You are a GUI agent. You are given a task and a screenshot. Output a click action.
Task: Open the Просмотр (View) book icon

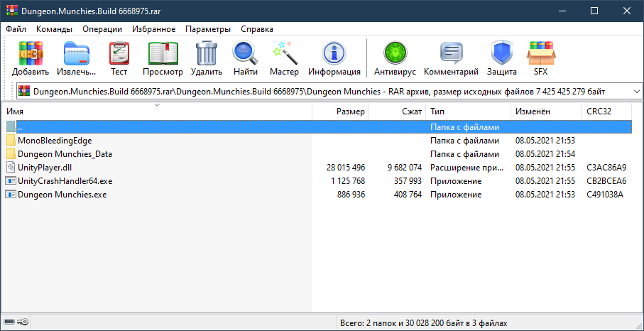tap(163, 53)
